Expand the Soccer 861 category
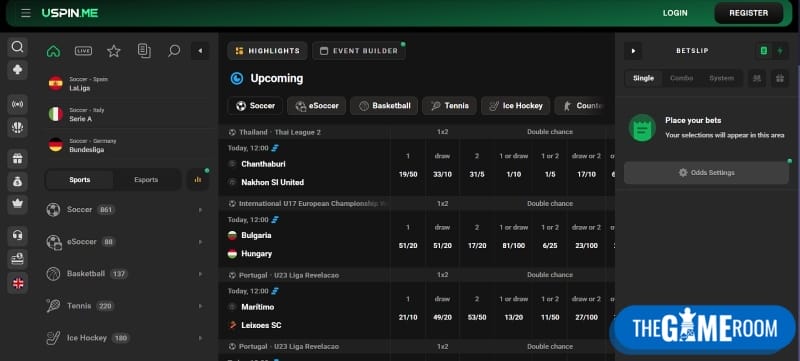Viewport: 800px width, 361px height. 128,210
